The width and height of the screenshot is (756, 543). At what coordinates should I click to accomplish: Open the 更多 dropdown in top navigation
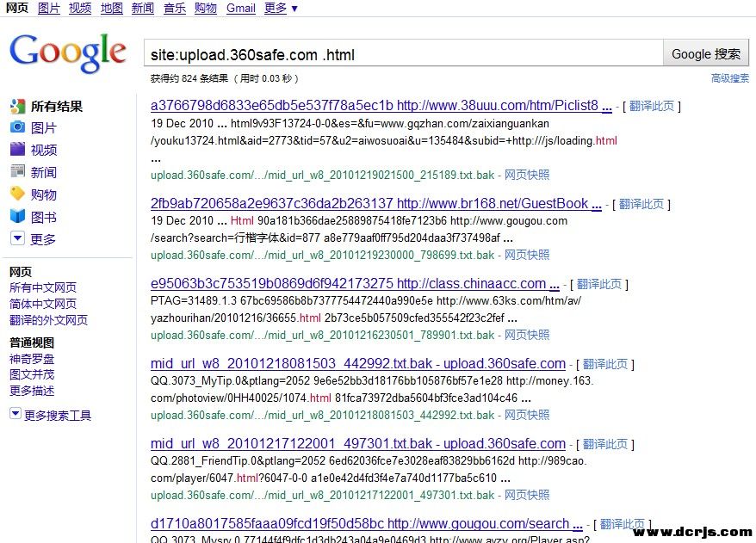click(x=281, y=9)
